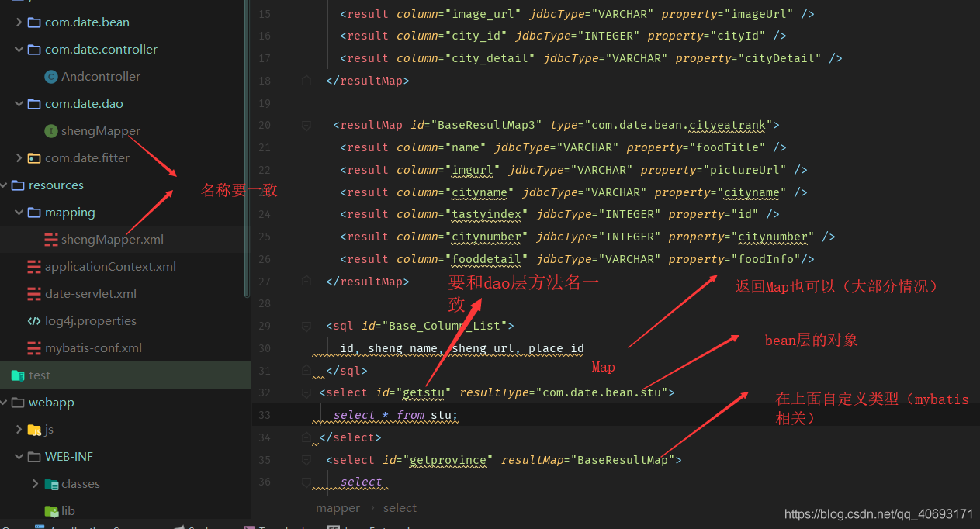Click the log4j.properties file icon
Viewport: 980px width, 529px height.
[x=34, y=320]
